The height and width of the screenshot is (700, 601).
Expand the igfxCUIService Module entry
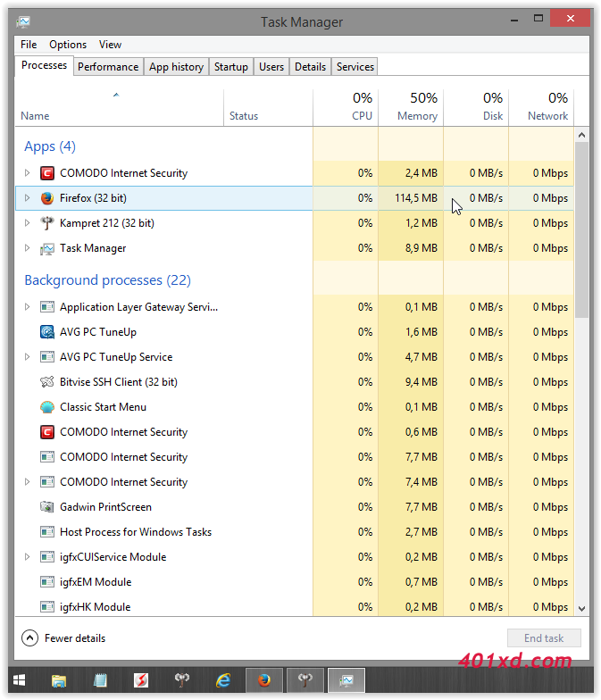27,557
